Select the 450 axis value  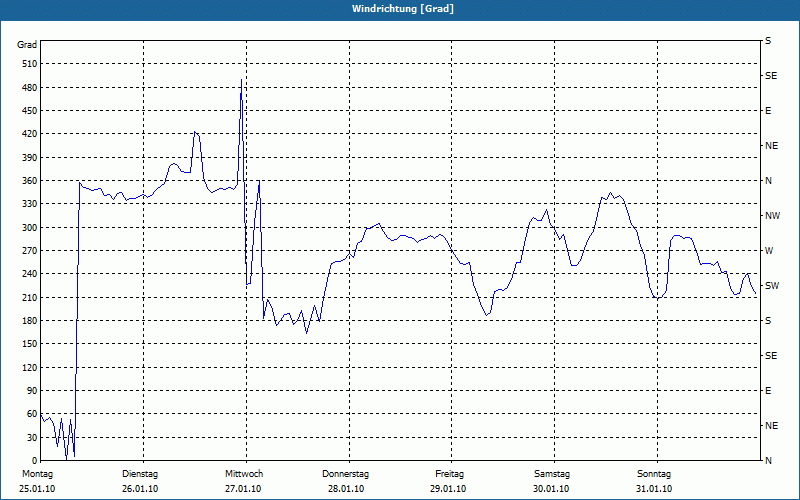(x=30, y=111)
